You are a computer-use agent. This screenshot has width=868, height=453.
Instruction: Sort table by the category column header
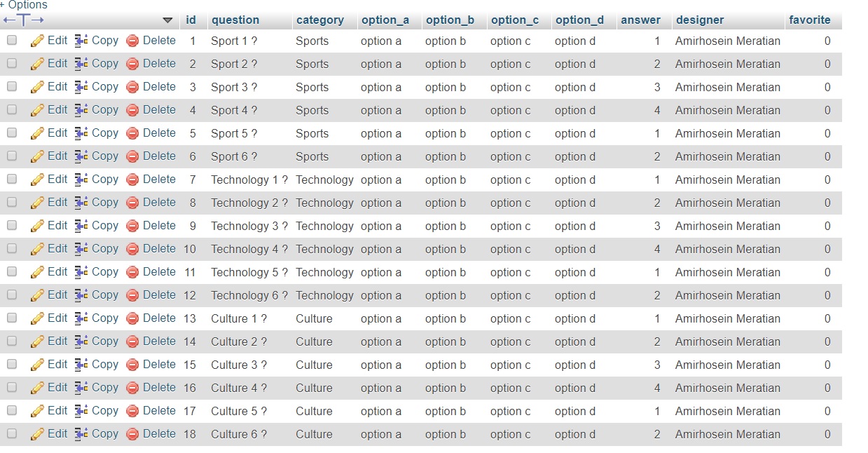coord(320,20)
